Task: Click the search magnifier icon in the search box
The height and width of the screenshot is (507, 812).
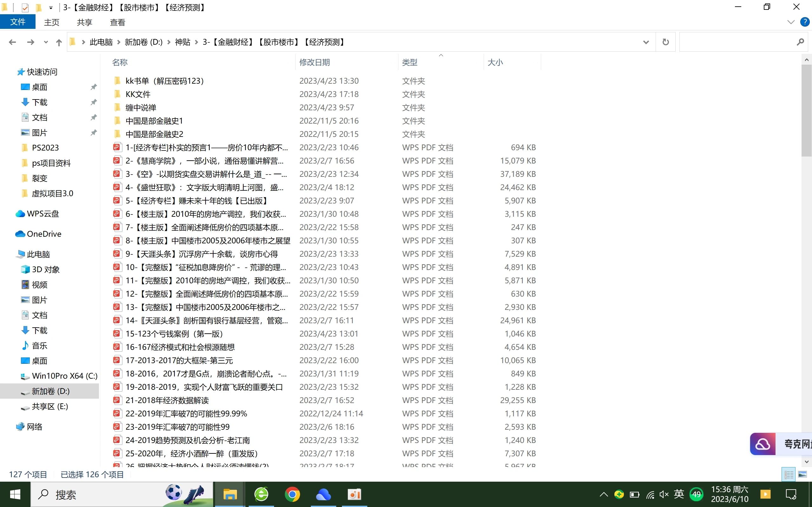Action: (x=800, y=42)
